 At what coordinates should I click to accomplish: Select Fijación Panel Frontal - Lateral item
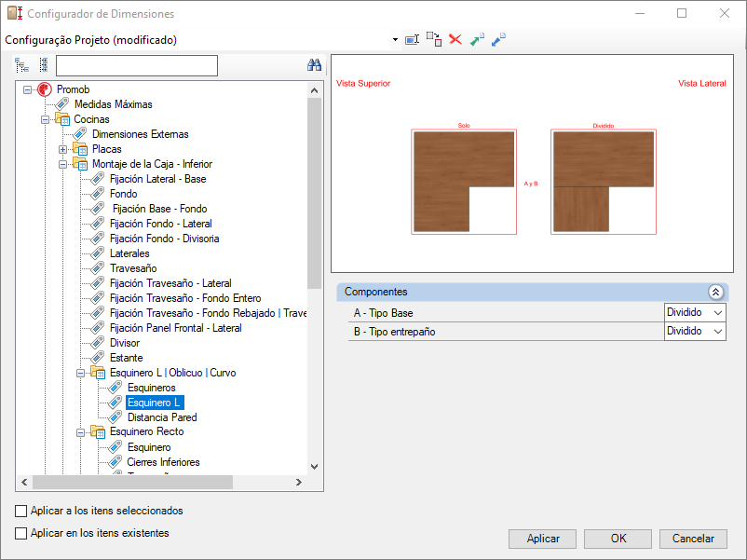pyautogui.click(x=175, y=328)
